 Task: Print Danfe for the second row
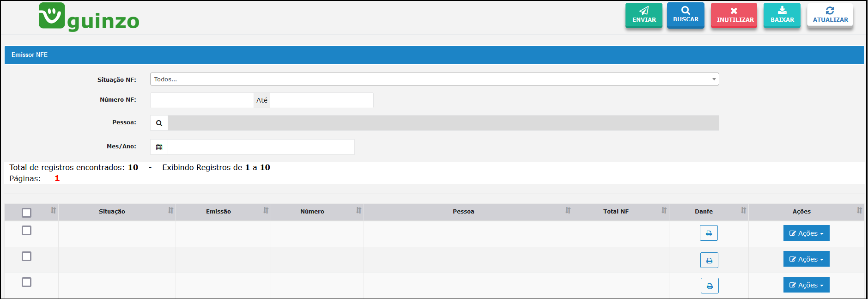pyautogui.click(x=709, y=260)
